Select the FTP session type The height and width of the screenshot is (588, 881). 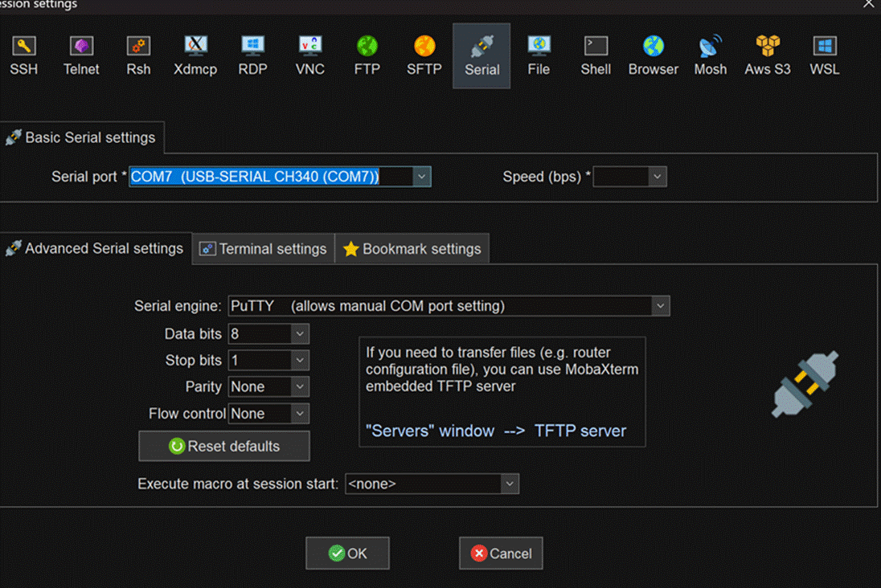point(367,55)
